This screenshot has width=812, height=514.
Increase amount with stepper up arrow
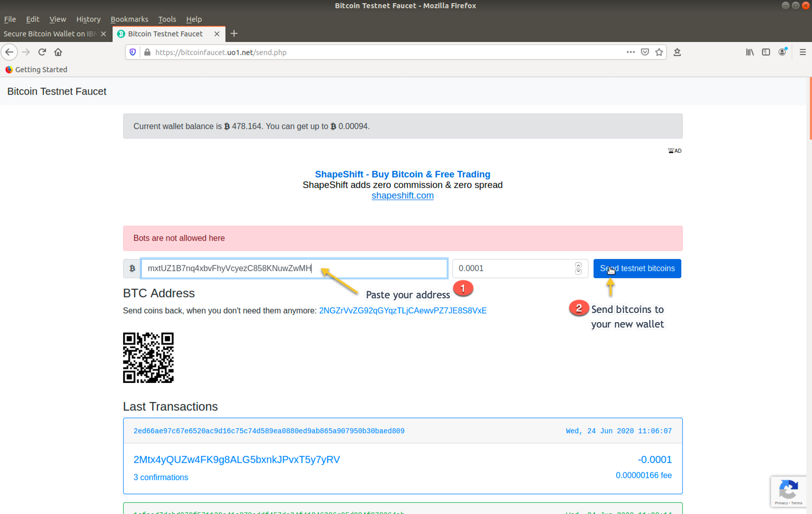click(578, 265)
